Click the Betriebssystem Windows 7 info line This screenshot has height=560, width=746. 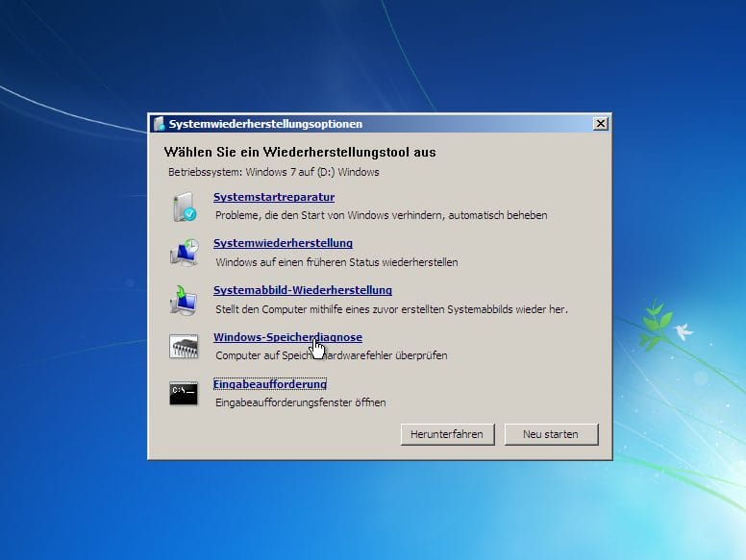coord(273,173)
